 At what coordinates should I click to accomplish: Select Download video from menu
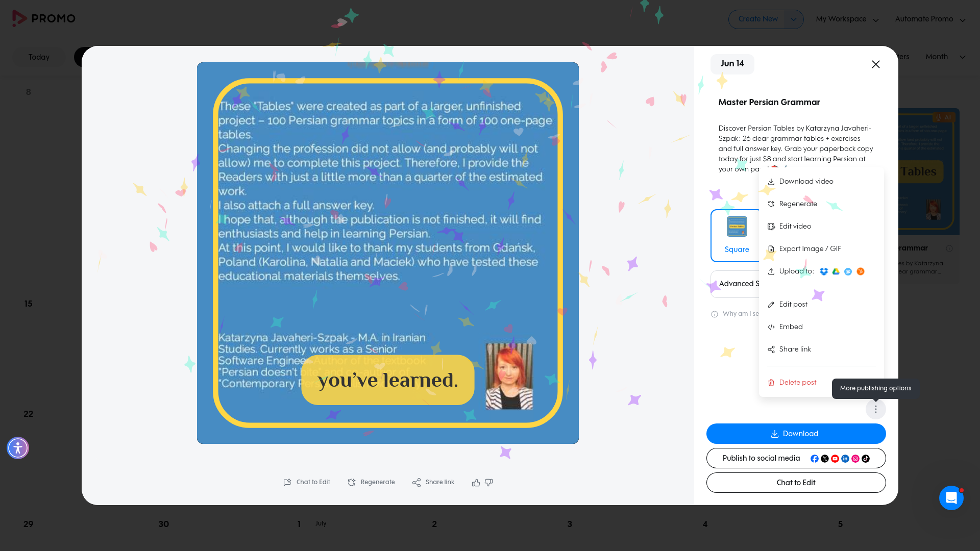point(821,182)
